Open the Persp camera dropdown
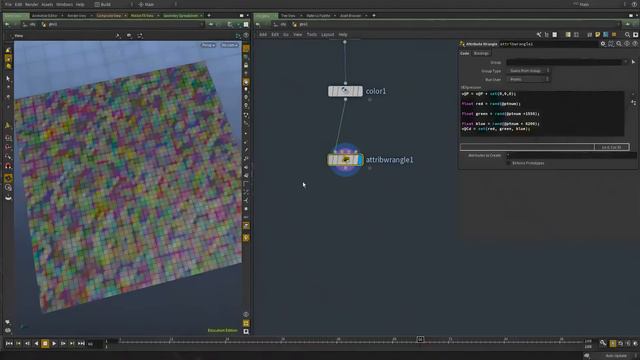 [208, 45]
